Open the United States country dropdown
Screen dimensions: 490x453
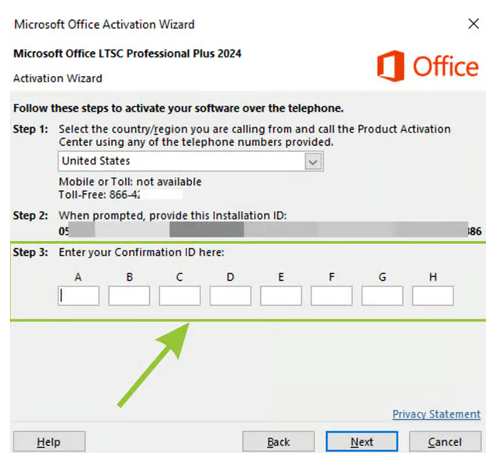191,161
